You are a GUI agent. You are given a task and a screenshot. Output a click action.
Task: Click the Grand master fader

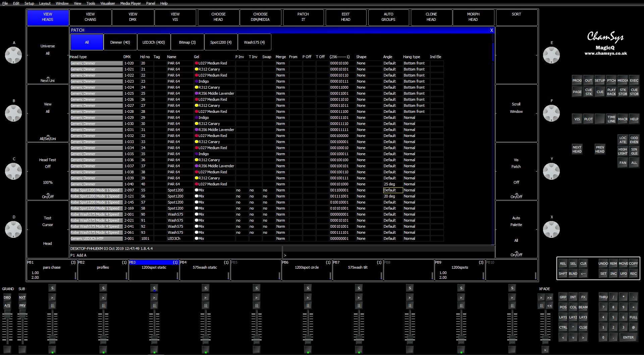[x=7, y=314]
